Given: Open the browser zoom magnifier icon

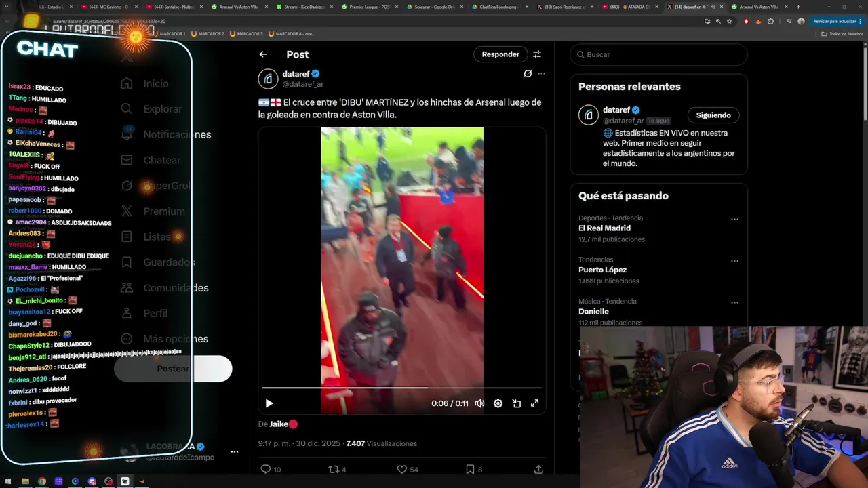Looking at the screenshot, I should (x=718, y=21).
